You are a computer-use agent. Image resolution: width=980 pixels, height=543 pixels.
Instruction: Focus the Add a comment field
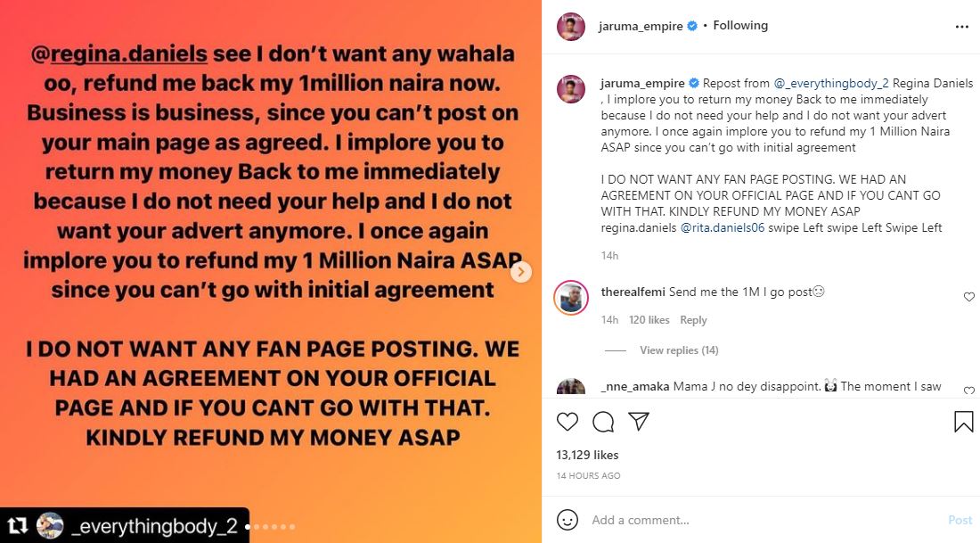757,520
